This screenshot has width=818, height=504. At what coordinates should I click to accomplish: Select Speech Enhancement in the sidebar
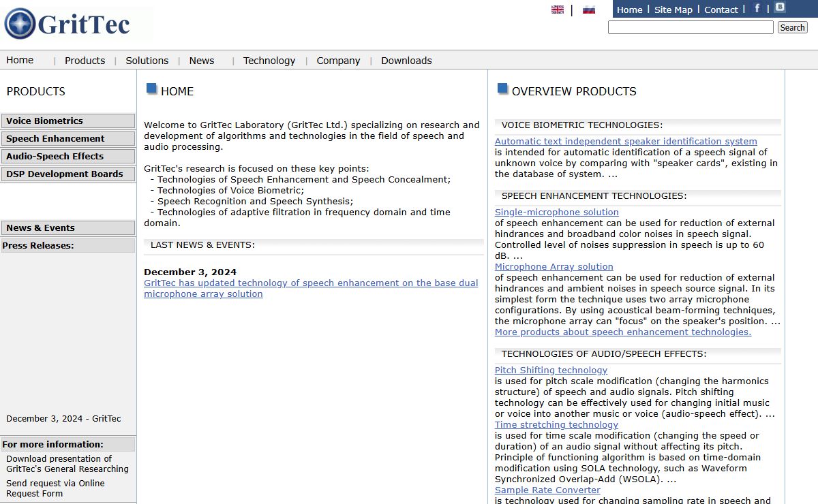[x=68, y=139]
